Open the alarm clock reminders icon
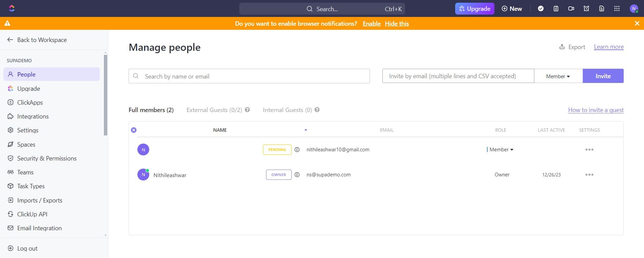This screenshot has height=258, width=644. pos(586,9)
